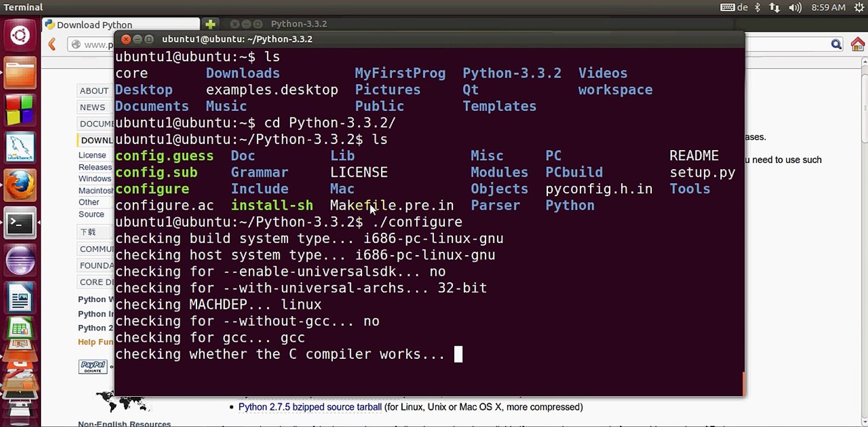Click the 'cd Python-3.3.2/' command text

click(330, 123)
